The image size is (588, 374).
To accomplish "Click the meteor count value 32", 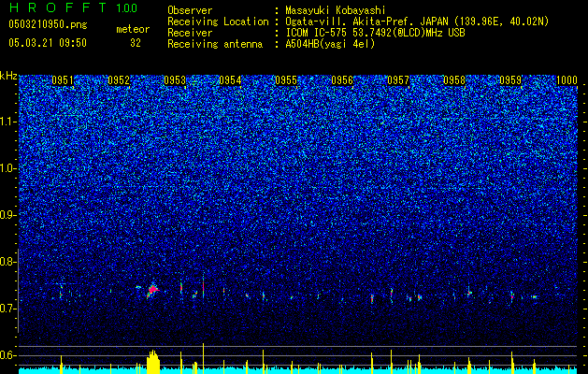I will tap(136, 43).
